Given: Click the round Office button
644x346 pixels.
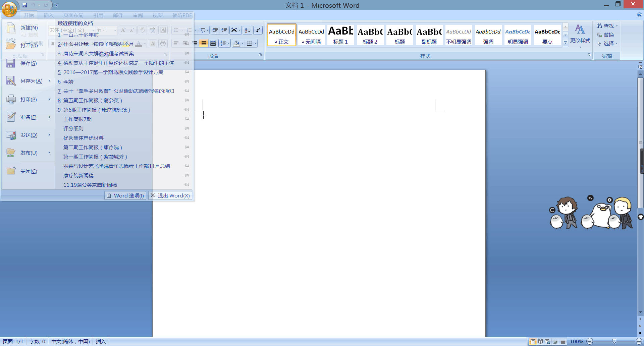Looking at the screenshot, I should (9, 9).
